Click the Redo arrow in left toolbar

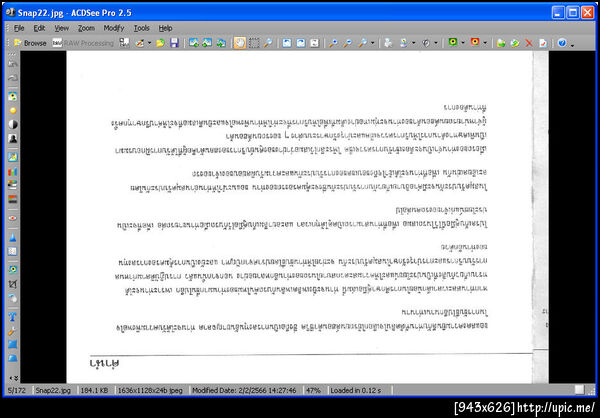click(13, 78)
